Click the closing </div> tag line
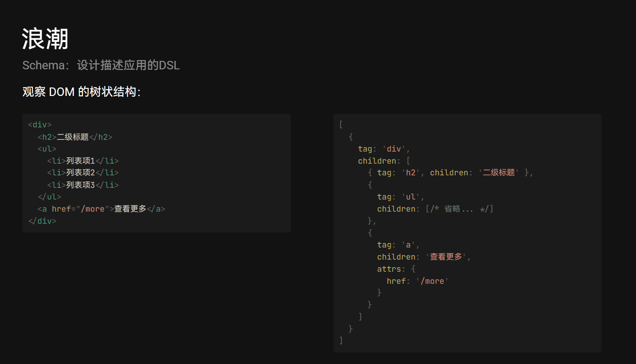This screenshot has width=636, height=364. click(42, 221)
